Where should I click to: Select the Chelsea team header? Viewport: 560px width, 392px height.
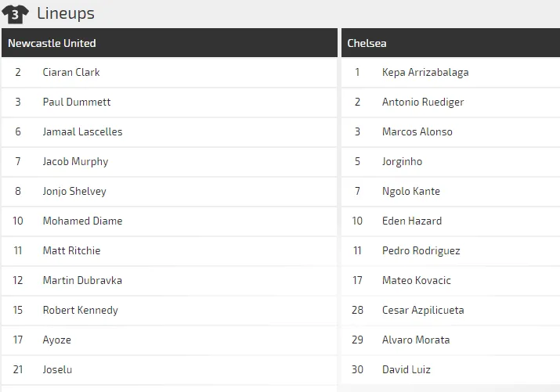tap(367, 43)
